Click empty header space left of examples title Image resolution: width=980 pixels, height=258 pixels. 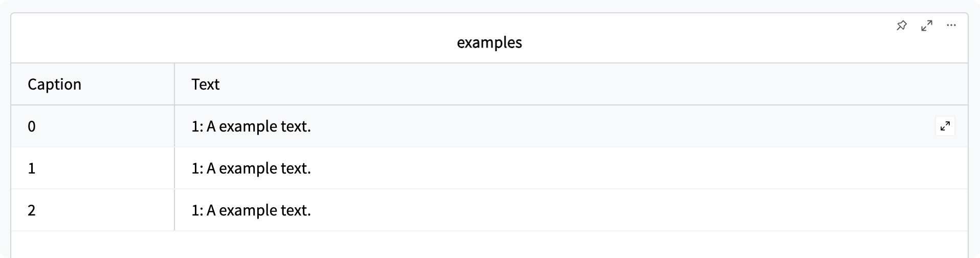(205, 42)
